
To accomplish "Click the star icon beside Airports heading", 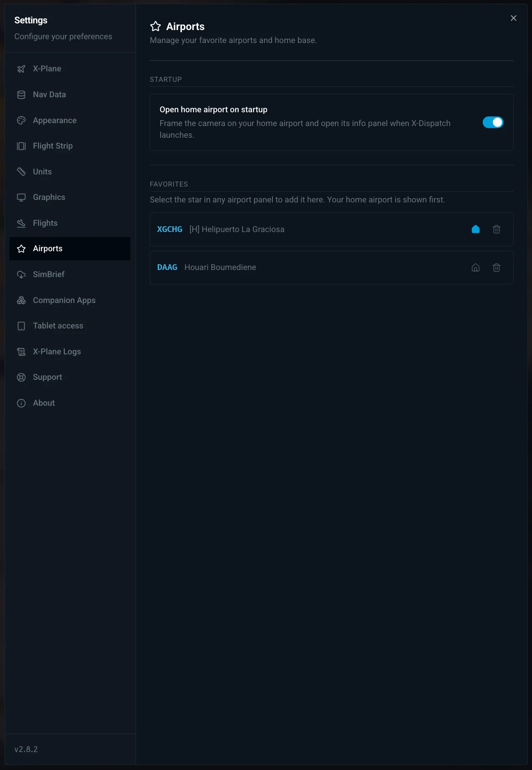I will (156, 26).
